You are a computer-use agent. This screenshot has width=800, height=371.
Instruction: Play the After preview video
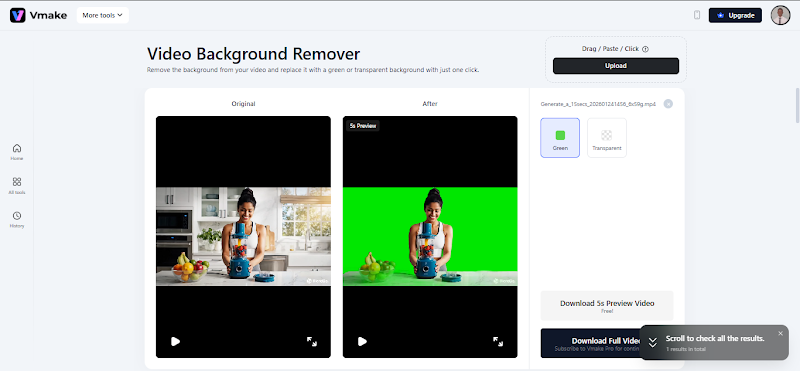point(362,341)
